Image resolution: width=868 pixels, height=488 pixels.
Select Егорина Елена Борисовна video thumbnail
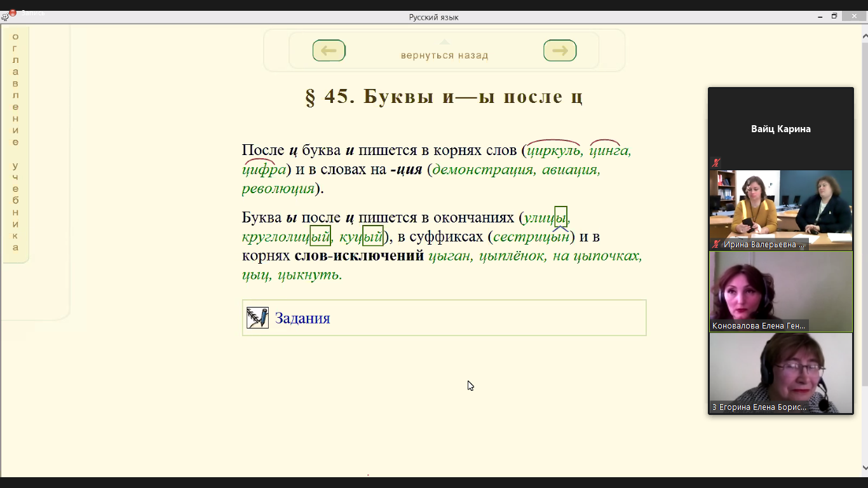(781, 373)
